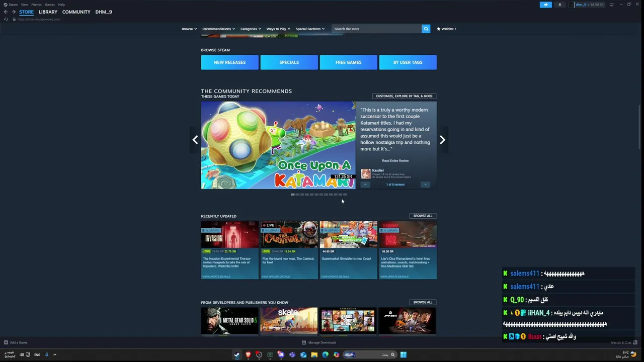Screen dimensions: 644x362
Task: Open Brave browser from taskbar
Action: pos(248,354)
